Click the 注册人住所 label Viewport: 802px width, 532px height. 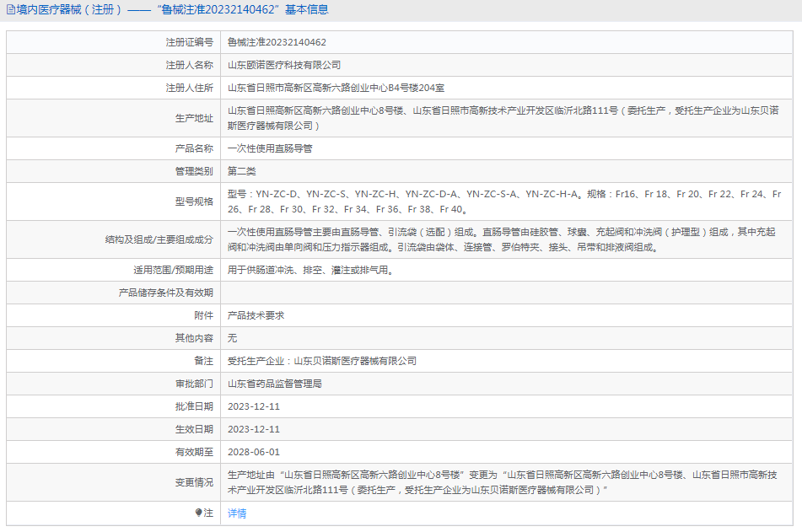click(x=189, y=88)
